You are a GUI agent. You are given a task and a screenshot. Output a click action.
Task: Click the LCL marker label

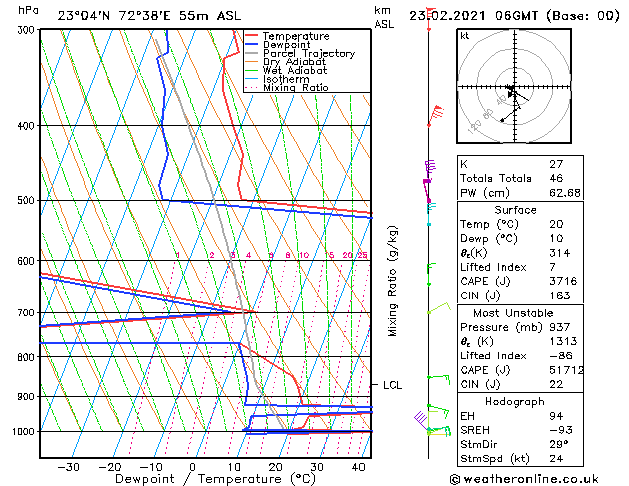coord(392,385)
